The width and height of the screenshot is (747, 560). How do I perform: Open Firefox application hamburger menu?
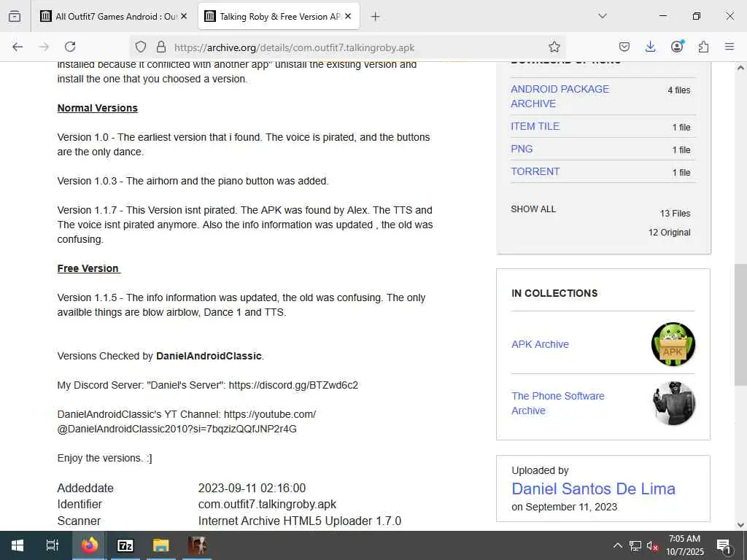click(x=729, y=47)
